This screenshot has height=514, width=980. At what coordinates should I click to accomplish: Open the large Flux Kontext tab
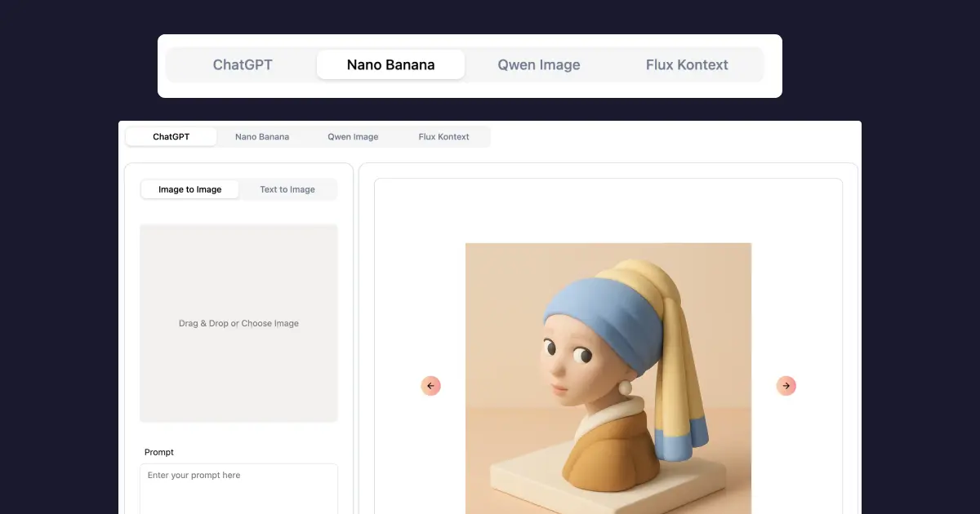tap(687, 64)
